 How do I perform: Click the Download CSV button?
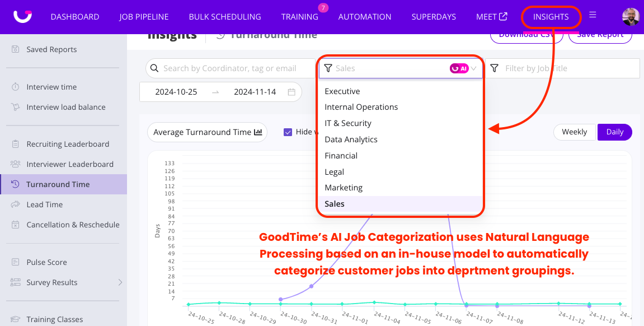click(527, 37)
